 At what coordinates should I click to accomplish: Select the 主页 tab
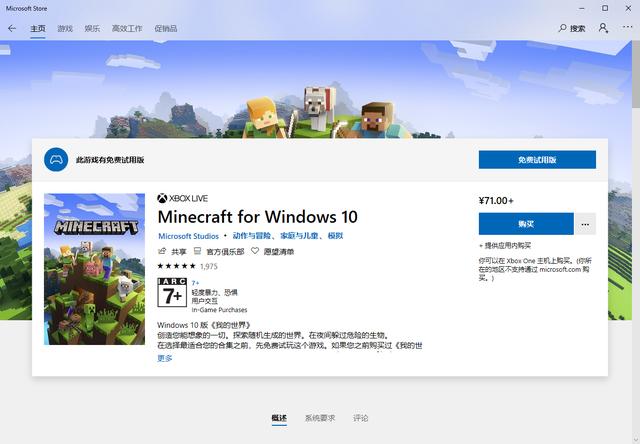pyautogui.click(x=38, y=29)
